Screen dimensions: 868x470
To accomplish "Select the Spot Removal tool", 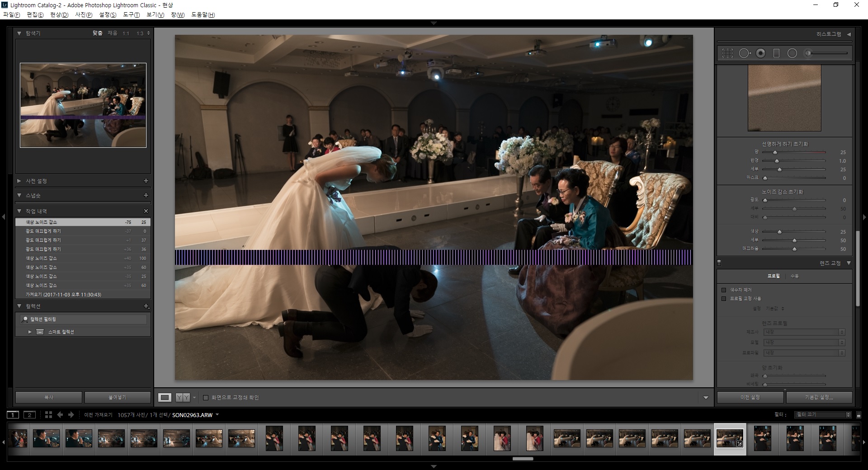I will pyautogui.click(x=744, y=53).
